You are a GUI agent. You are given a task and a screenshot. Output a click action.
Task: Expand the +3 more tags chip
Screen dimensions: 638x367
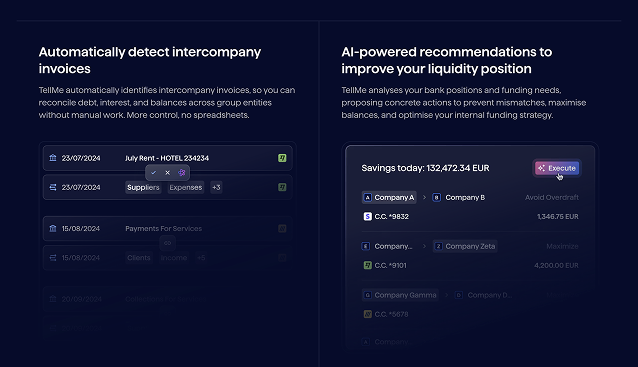click(216, 188)
